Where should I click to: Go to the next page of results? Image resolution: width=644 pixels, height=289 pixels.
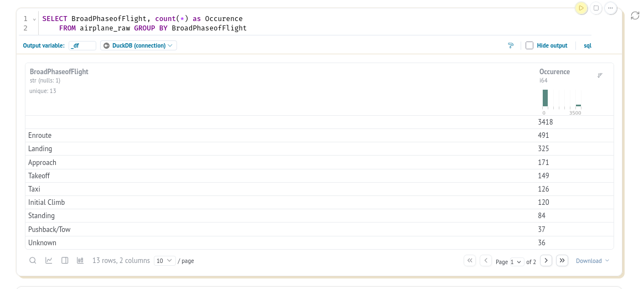click(546, 260)
